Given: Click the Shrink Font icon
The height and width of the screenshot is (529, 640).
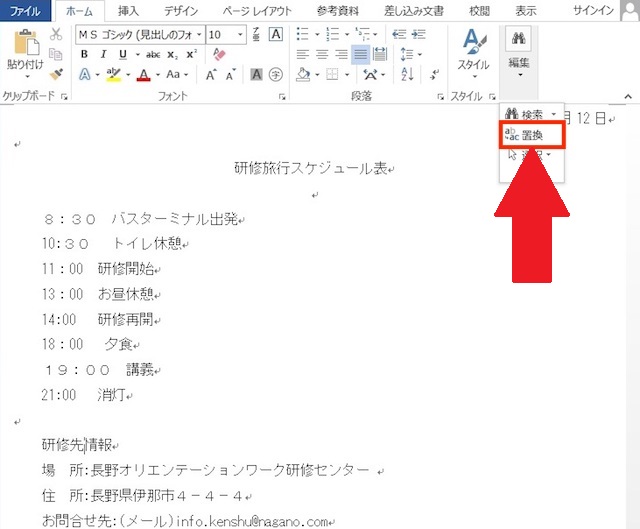Looking at the screenshot, I should (231, 75).
